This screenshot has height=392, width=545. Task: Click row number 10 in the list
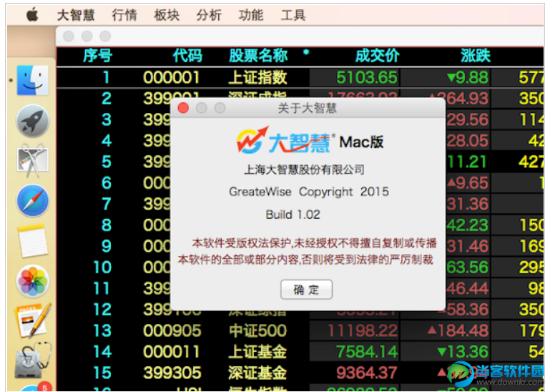102,268
